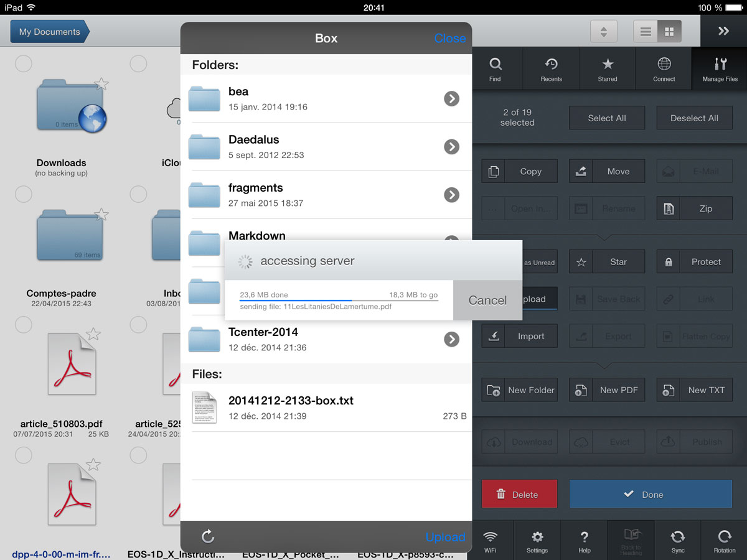Delete the selected files

(x=519, y=494)
